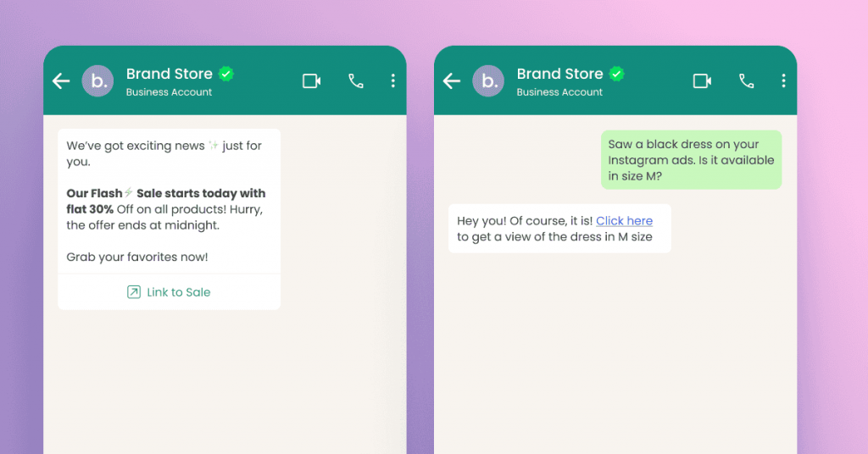This screenshot has height=454, width=868.
Task: Click Business Account label in left chat
Action: [x=169, y=92]
